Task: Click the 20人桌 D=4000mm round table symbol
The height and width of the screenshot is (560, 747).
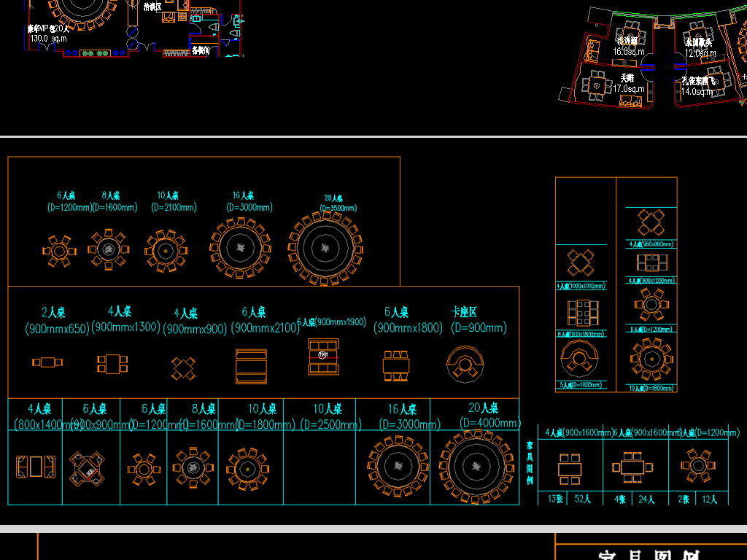Action: tap(476, 467)
